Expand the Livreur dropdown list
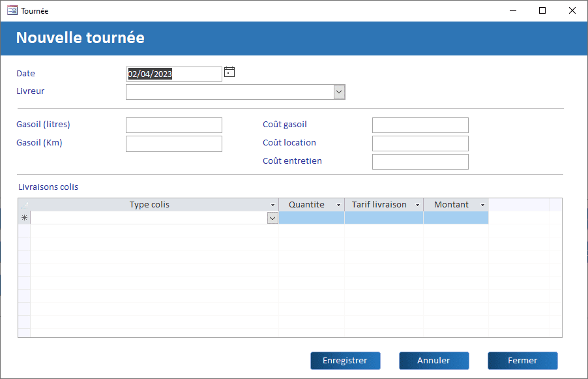This screenshot has width=588, height=379. pyautogui.click(x=339, y=92)
